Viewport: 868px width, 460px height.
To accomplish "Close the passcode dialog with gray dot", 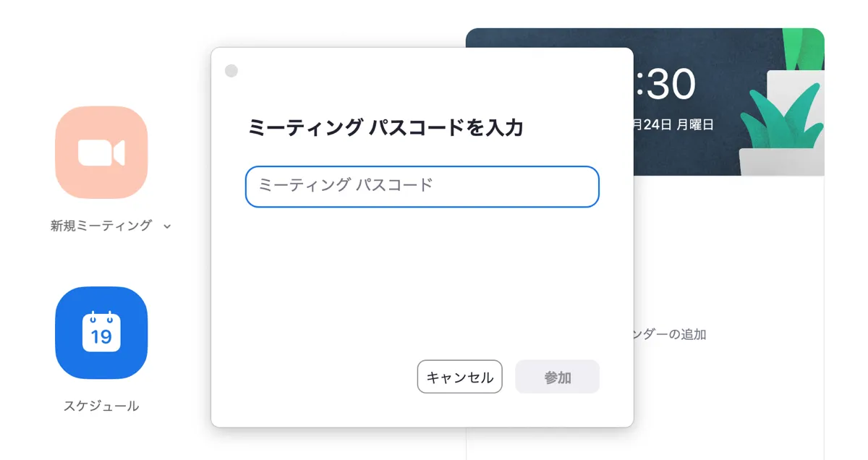I will (x=231, y=71).
